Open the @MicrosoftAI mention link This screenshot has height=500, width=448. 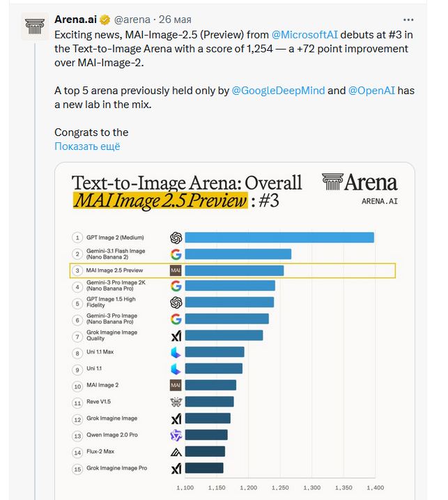coord(304,34)
